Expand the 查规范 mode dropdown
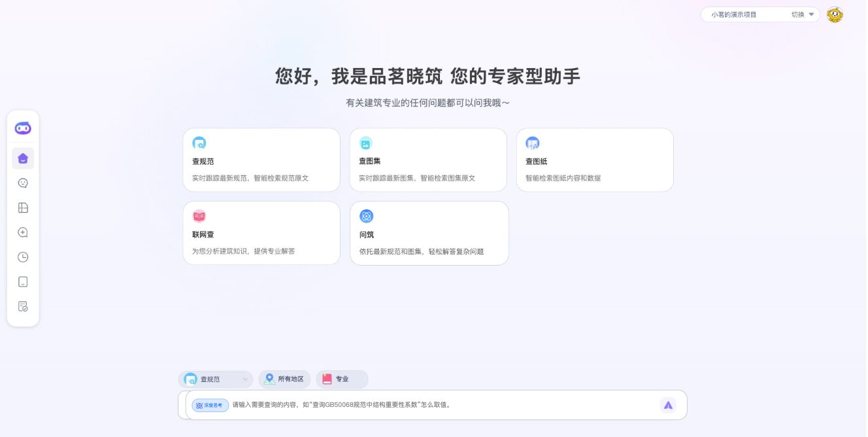 216,379
